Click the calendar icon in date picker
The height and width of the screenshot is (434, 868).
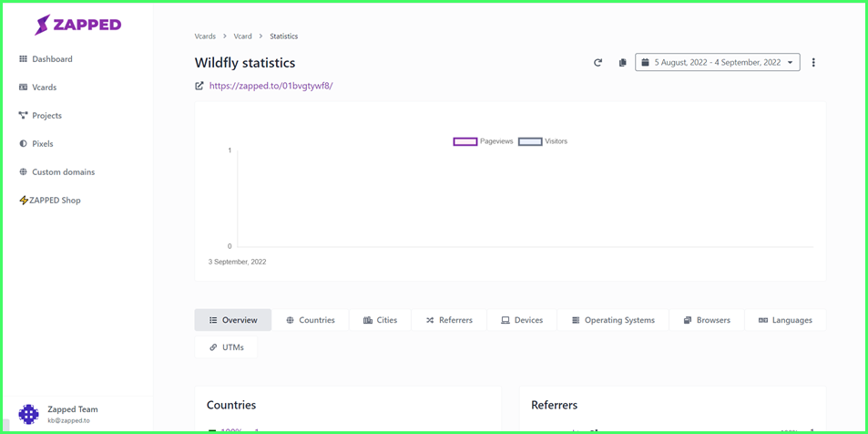(645, 63)
